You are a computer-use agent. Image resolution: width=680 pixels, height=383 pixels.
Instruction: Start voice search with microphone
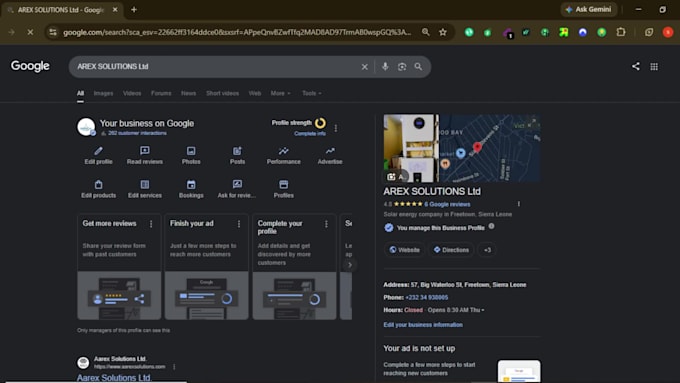(x=385, y=66)
